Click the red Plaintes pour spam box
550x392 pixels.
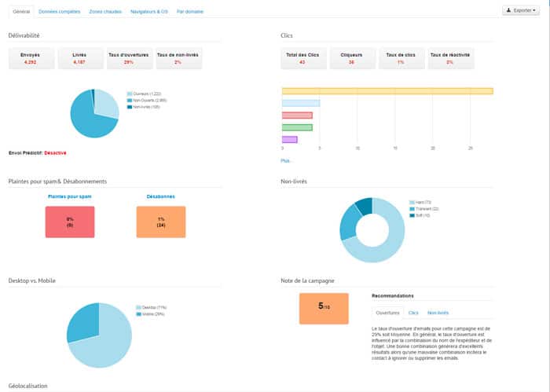(70, 222)
